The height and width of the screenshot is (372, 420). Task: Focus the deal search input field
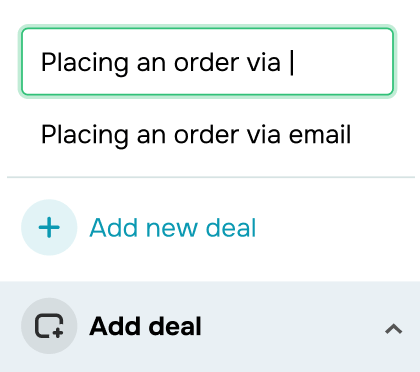click(x=207, y=62)
